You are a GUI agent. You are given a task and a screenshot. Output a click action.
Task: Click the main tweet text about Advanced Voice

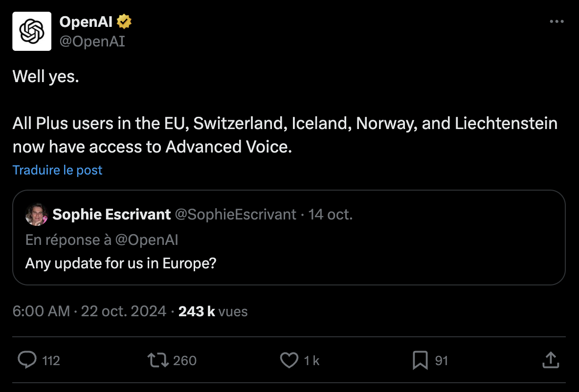[x=285, y=135]
